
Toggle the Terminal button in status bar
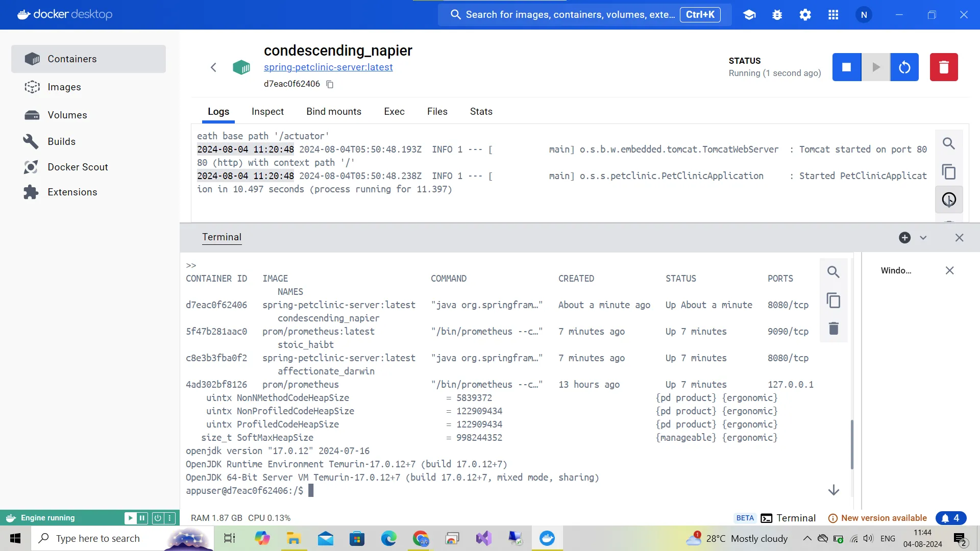coord(789,518)
